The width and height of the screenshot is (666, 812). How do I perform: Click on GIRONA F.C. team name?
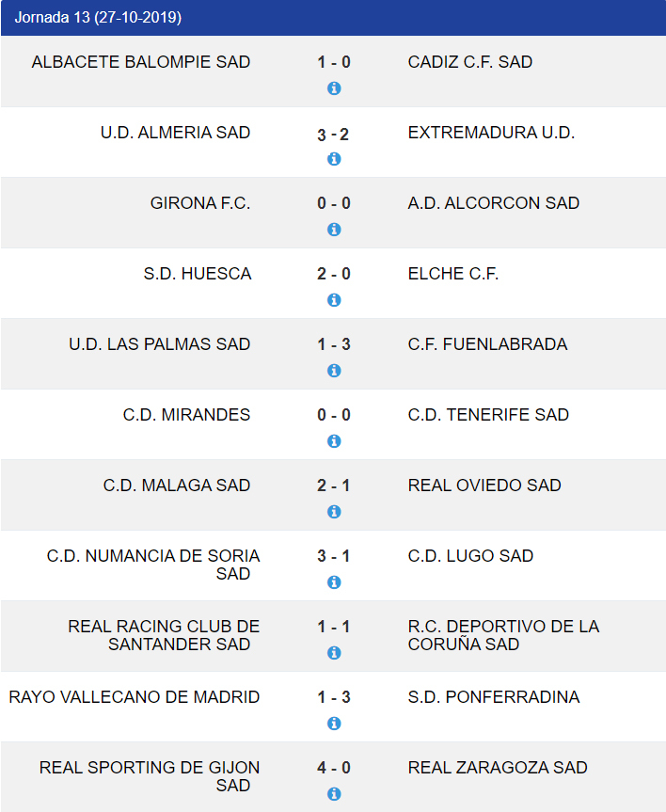(x=200, y=203)
